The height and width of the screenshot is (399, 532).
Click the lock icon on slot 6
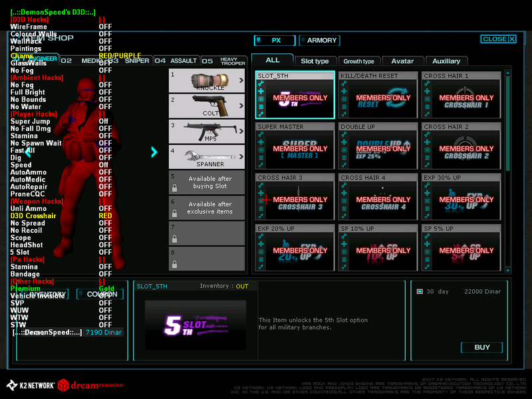click(x=174, y=213)
